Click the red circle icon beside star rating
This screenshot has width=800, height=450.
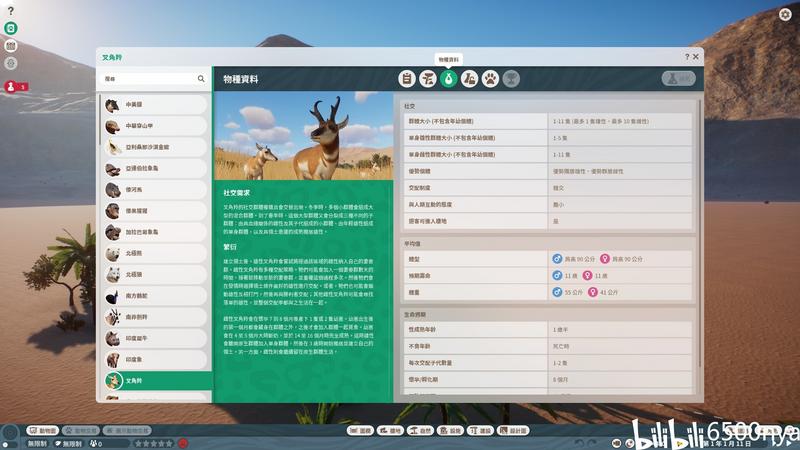tap(183, 443)
